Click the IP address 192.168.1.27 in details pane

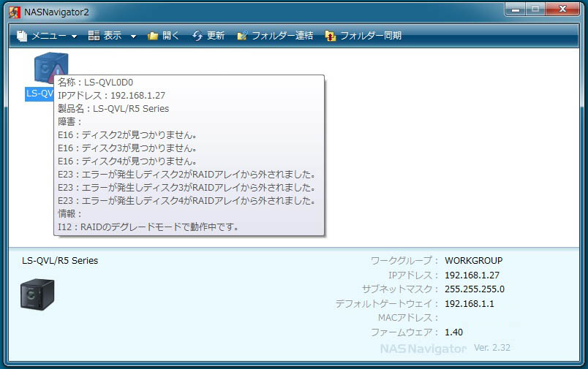(472, 275)
